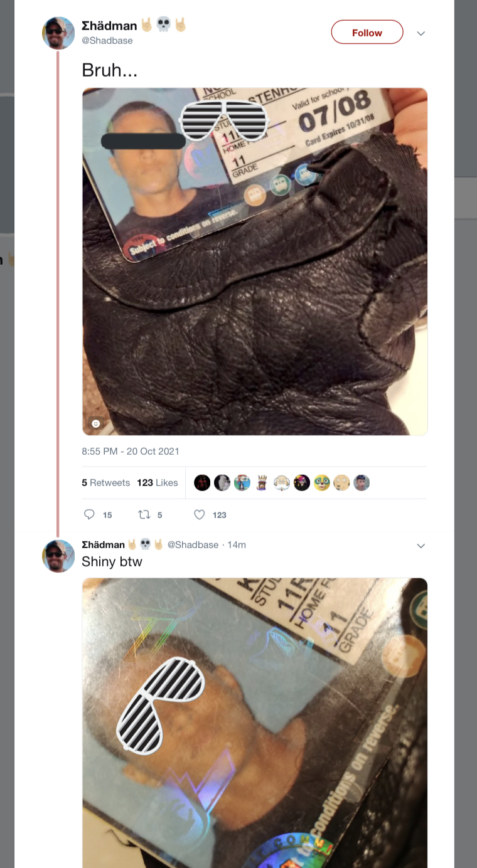Open the school ID card photo

point(255,262)
